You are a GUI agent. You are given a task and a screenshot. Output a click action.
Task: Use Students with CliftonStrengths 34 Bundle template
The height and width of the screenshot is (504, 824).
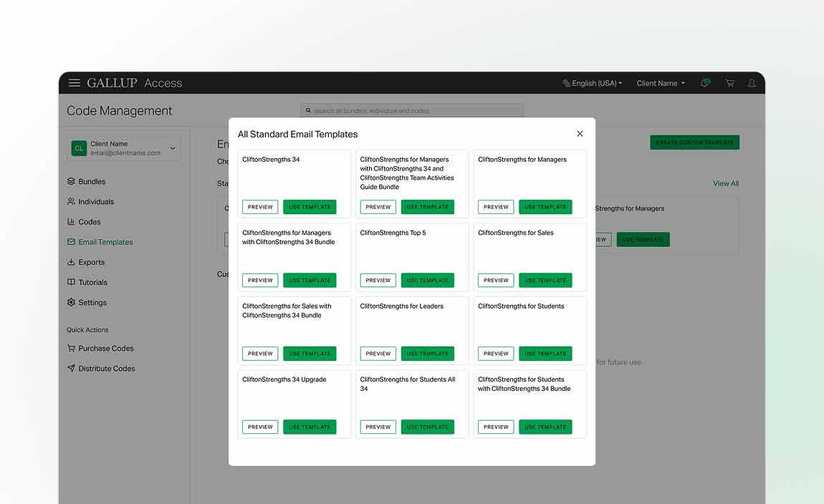click(x=545, y=427)
